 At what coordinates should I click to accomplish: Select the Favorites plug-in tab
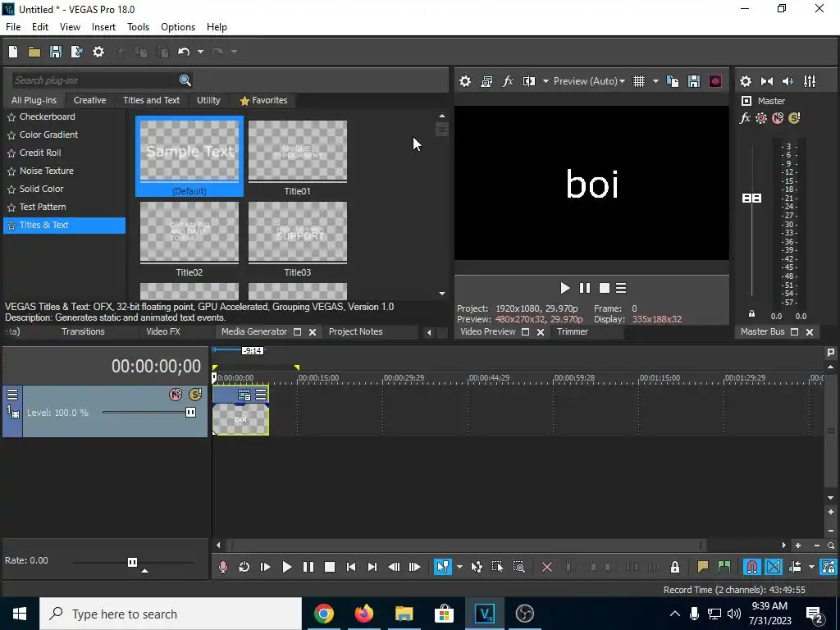tap(263, 100)
